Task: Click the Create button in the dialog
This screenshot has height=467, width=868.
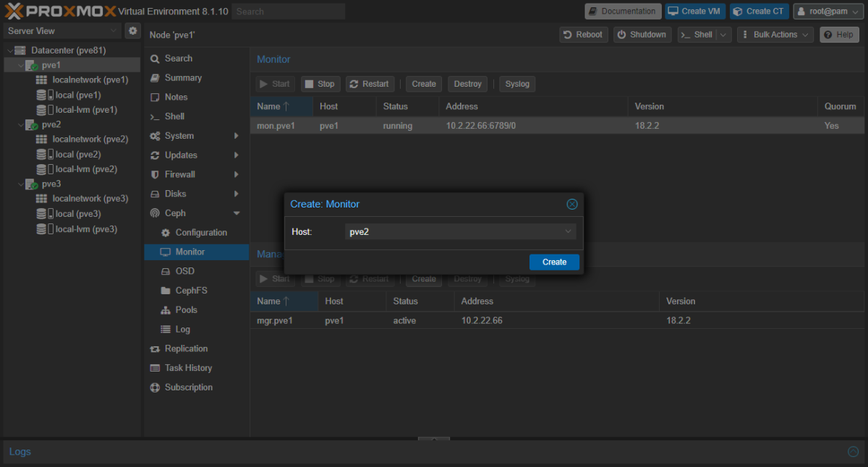Action: tap(554, 262)
